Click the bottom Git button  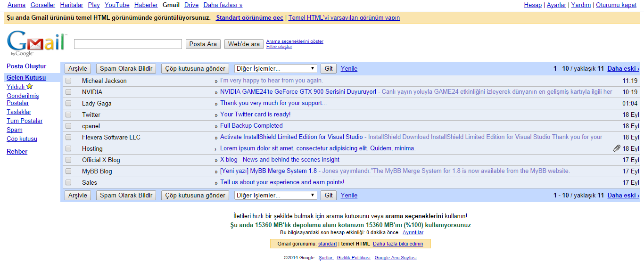[x=329, y=195]
